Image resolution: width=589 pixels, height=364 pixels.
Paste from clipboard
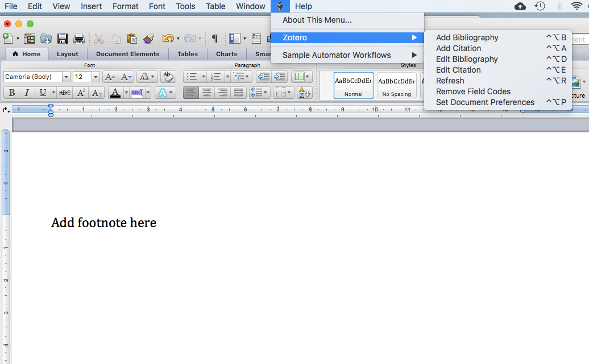(132, 38)
